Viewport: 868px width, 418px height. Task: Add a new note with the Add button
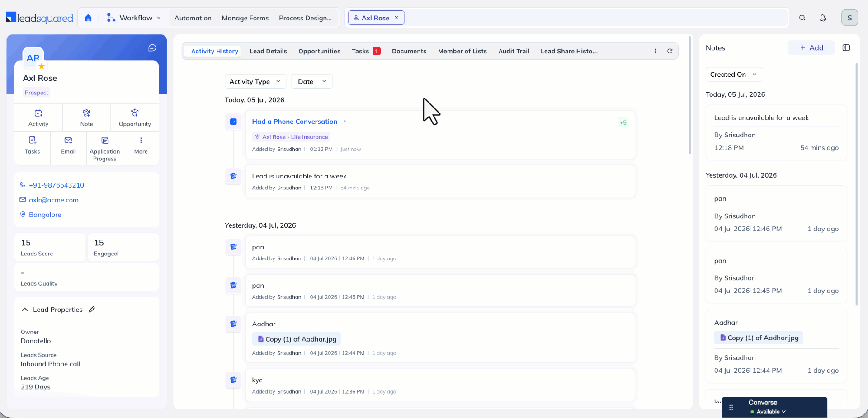tap(811, 48)
